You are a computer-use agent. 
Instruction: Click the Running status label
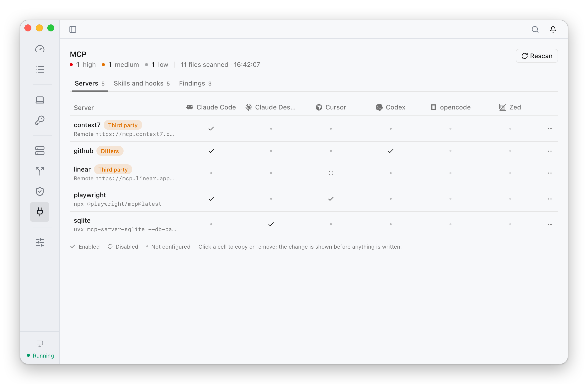(43, 356)
